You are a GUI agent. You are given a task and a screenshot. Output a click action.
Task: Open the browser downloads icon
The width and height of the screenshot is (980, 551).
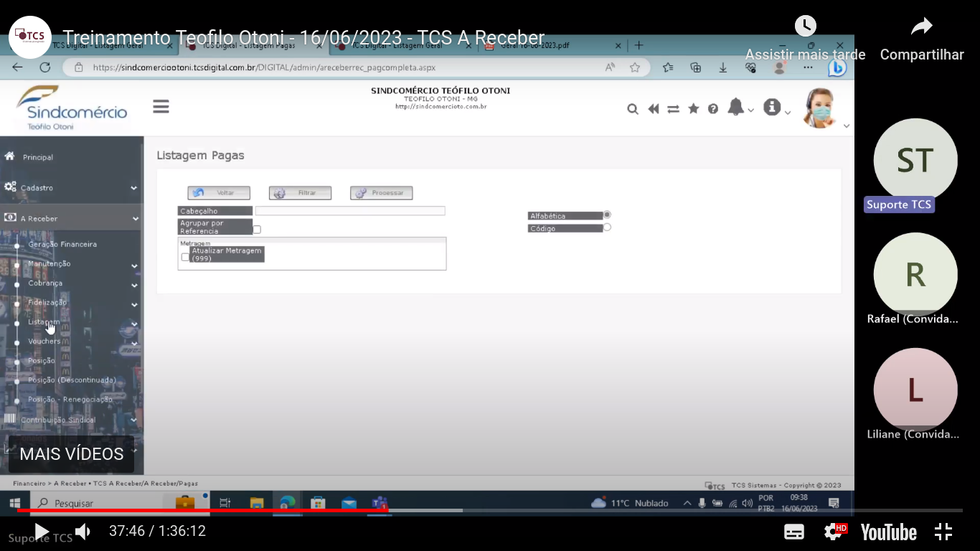723,67
